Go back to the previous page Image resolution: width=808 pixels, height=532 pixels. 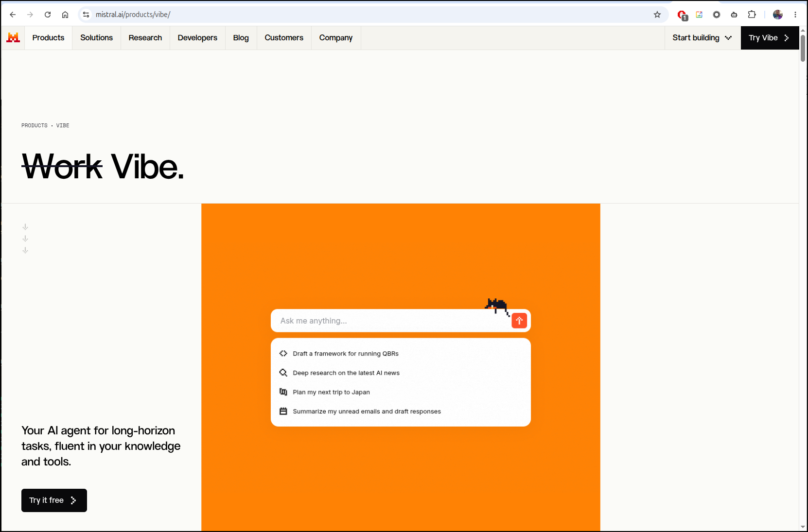(13, 15)
